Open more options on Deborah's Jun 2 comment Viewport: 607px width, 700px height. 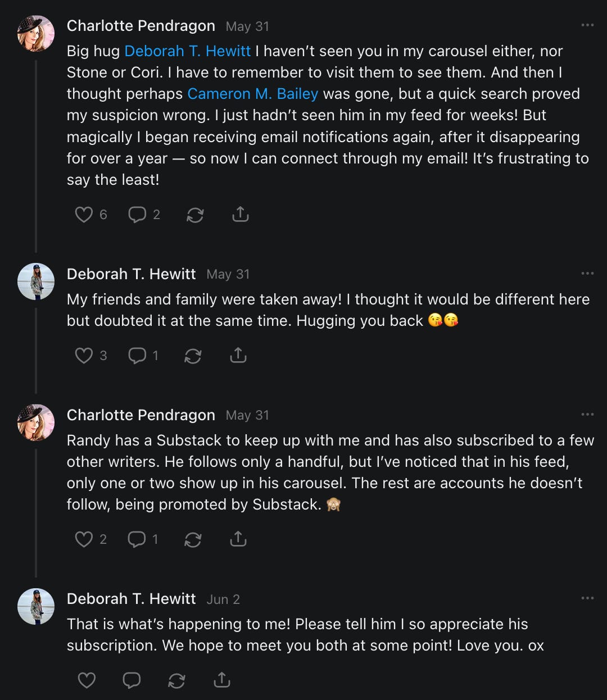(x=587, y=598)
